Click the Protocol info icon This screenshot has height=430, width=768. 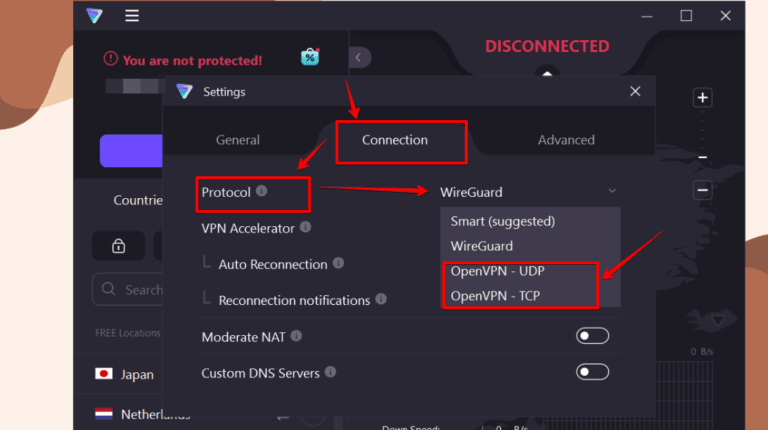point(262,190)
